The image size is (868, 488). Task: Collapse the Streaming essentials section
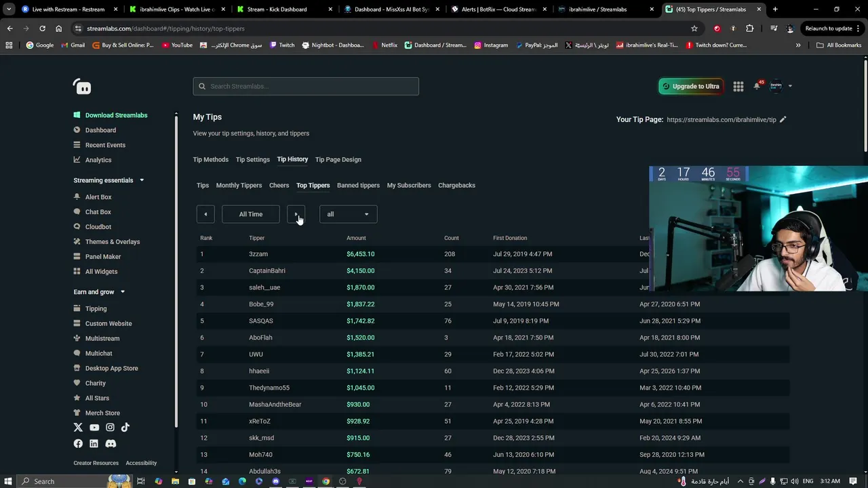coord(142,180)
